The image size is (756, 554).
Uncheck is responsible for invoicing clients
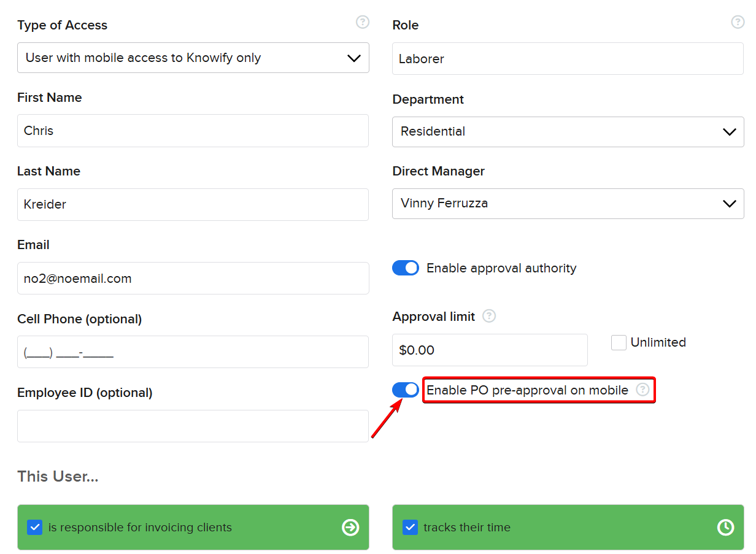35,527
